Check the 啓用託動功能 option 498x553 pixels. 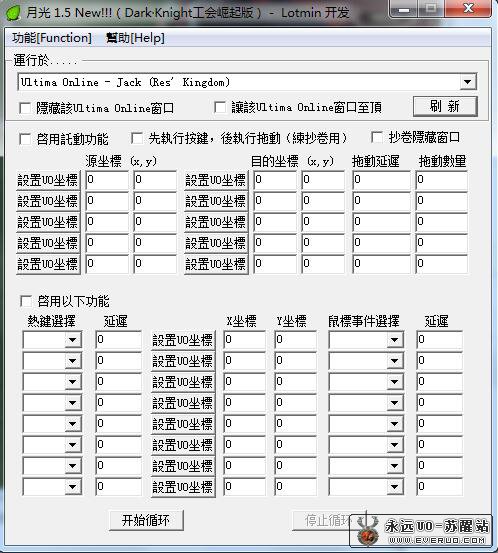click(x=25, y=139)
